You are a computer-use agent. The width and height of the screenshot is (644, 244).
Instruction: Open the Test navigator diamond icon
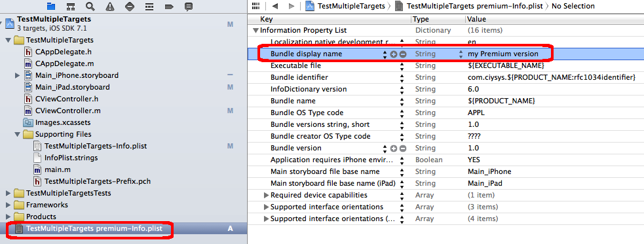pyautogui.click(x=129, y=7)
